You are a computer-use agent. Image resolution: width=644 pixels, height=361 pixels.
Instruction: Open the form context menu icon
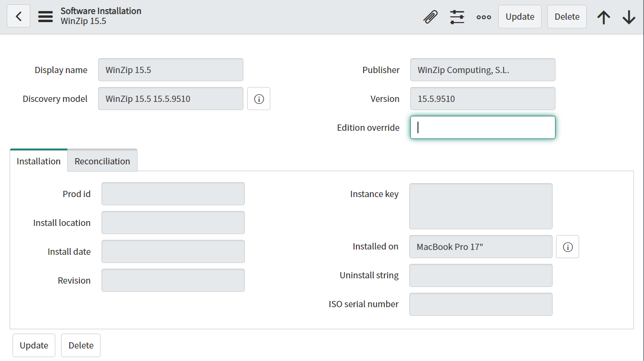click(x=45, y=15)
